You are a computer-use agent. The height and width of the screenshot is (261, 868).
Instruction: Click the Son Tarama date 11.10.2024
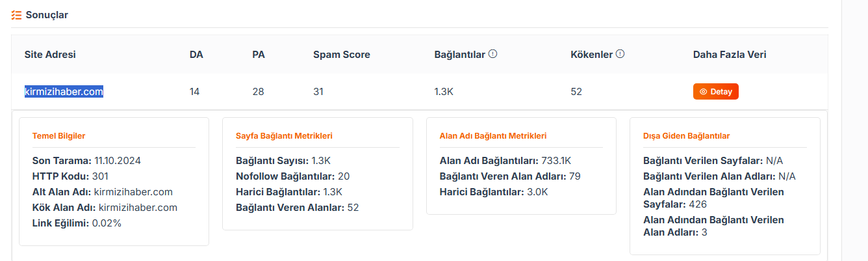point(118,160)
